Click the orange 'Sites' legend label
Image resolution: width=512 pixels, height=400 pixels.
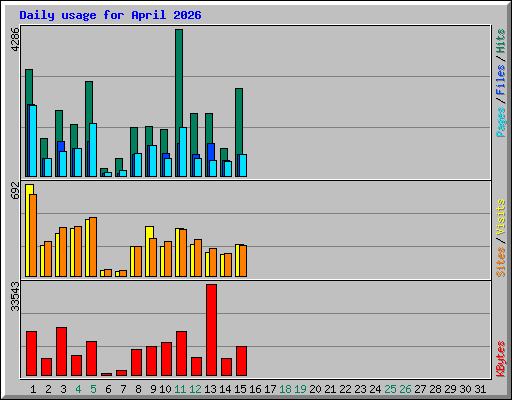(x=501, y=262)
